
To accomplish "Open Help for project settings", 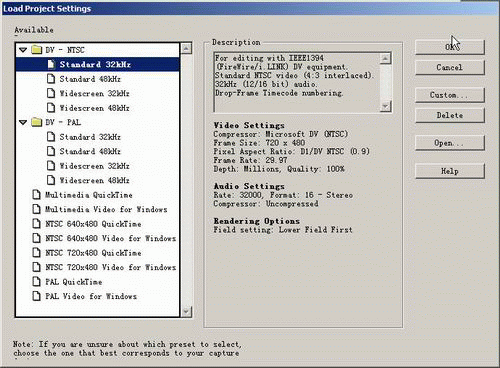I will [x=450, y=171].
